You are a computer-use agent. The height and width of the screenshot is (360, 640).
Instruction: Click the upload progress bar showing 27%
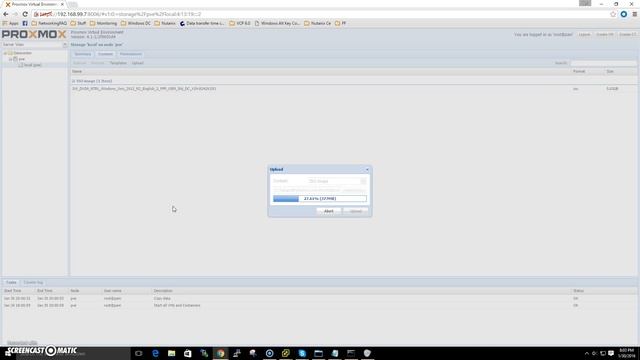coord(320,198)
